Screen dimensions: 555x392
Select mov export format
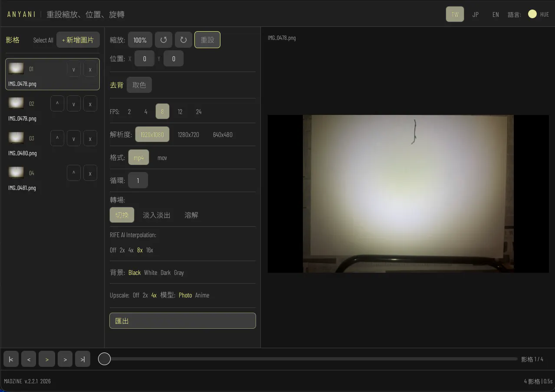162,157
